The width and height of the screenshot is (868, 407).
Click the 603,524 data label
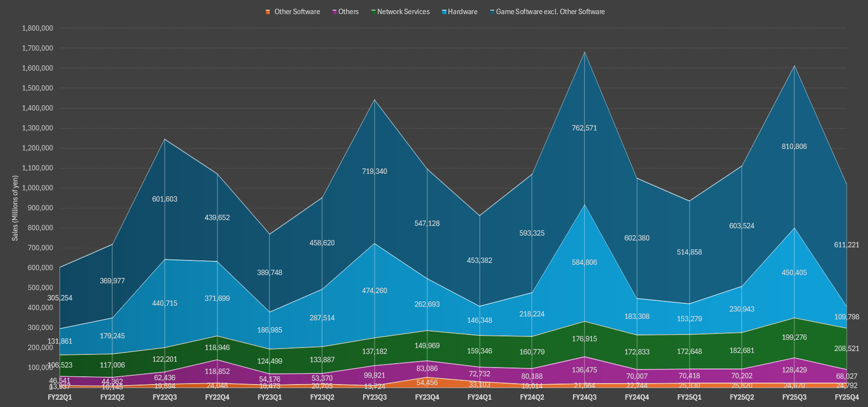(x=742, y=226)
